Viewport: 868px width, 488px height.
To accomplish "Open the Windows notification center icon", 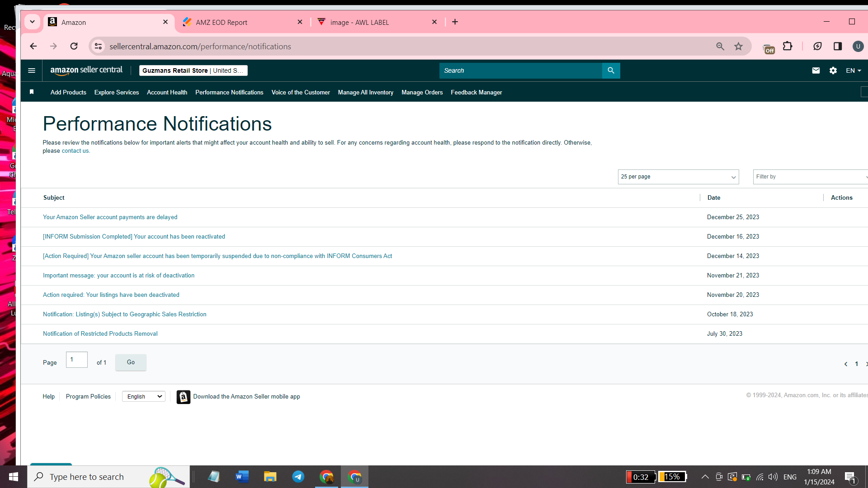I will click(850, 477).
